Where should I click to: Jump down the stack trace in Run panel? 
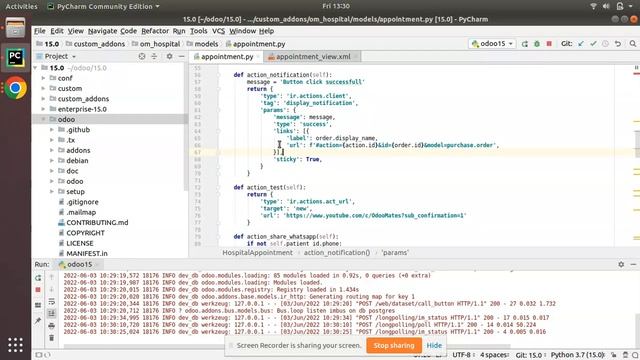[x=51, y=289]
